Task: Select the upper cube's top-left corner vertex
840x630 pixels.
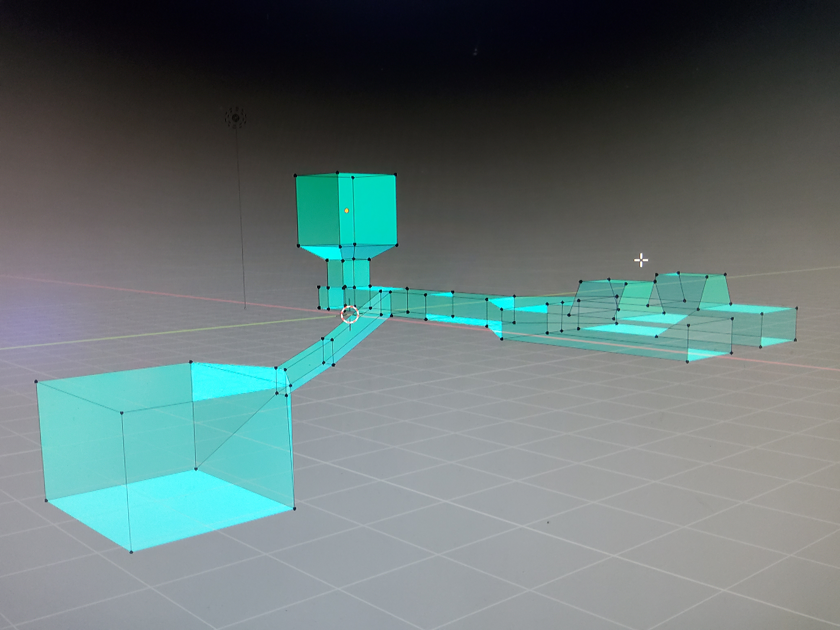Action: pyautogui.click(x=295, y=176)
